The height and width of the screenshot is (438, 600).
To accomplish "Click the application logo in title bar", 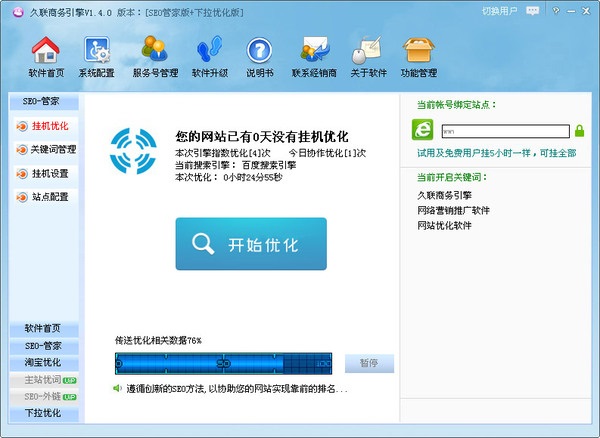I will tap(18, 12).
